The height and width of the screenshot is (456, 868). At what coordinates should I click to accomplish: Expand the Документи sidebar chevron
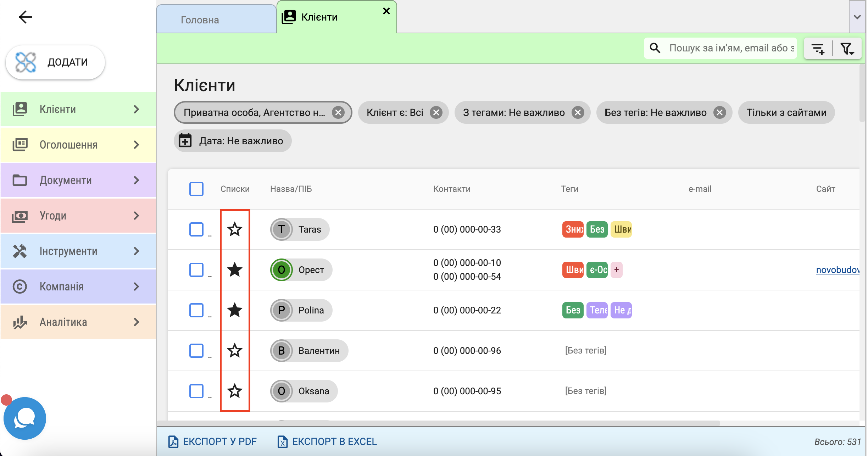(137, 180)
